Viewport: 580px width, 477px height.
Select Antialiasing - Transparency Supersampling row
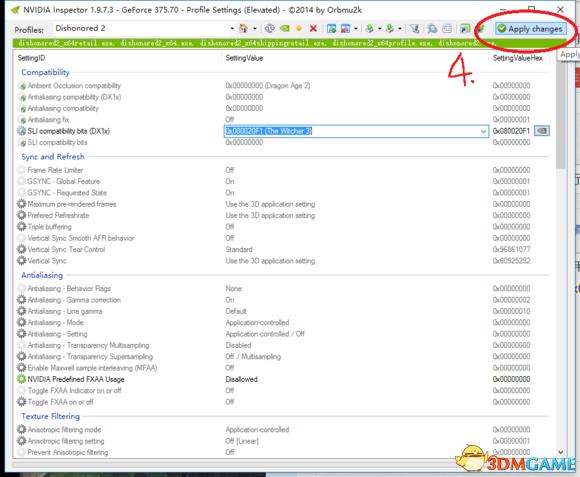283,356
